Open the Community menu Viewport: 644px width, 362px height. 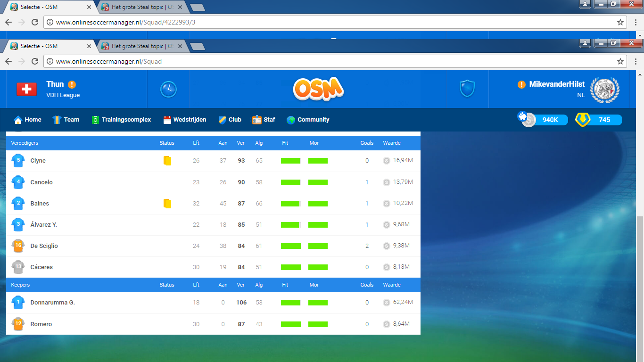pos(308,120)
